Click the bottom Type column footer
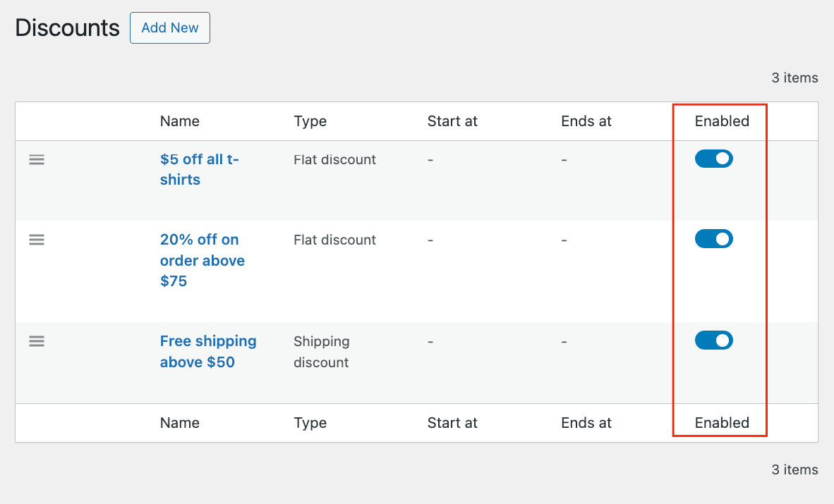The width and height of the screenshot is (834, 504). [310, 423]
